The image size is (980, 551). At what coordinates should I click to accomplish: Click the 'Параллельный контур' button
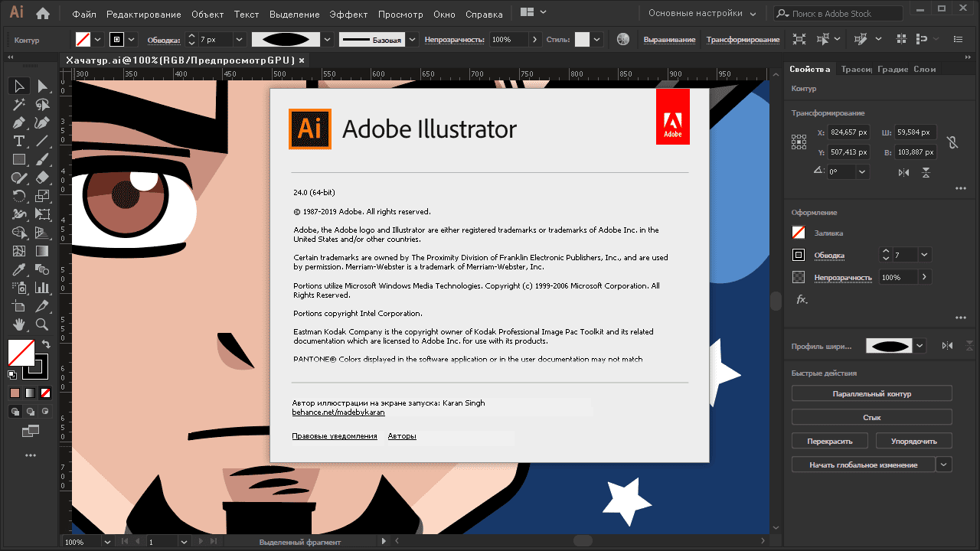872,393
